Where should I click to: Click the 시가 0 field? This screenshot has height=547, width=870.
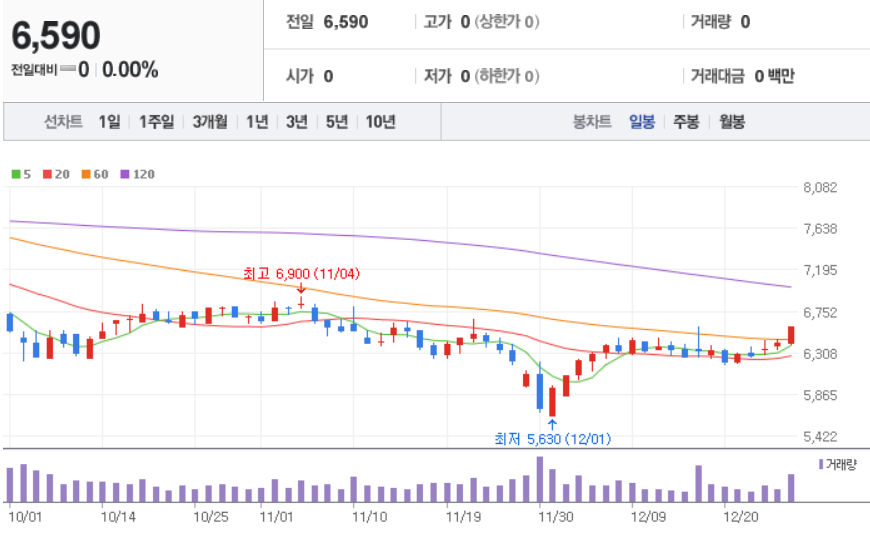pyautogui.click(x=310, y=76)
